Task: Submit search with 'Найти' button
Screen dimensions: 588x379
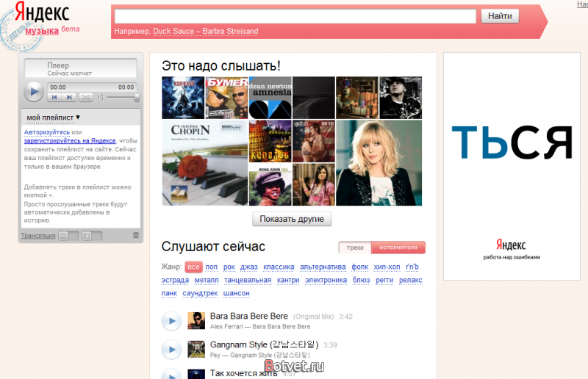Action: (500, 16)
